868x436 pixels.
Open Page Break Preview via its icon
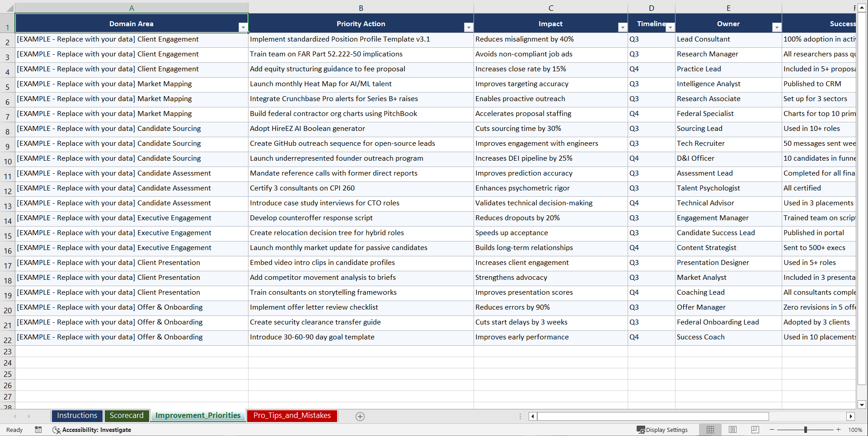pos(755,430)
